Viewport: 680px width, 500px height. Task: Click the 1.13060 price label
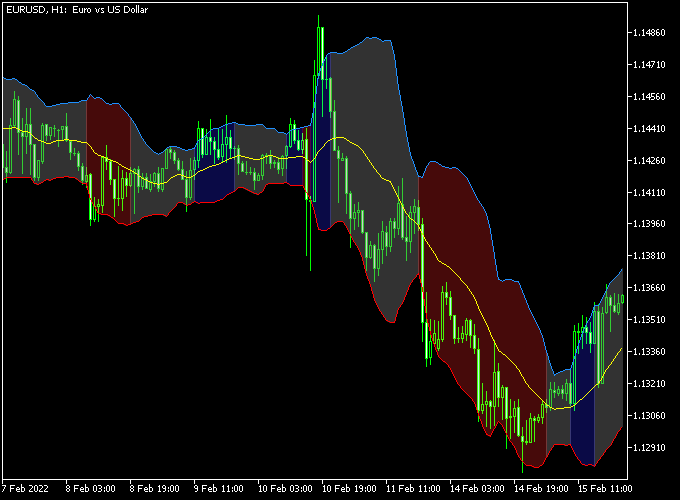point(649,415)
